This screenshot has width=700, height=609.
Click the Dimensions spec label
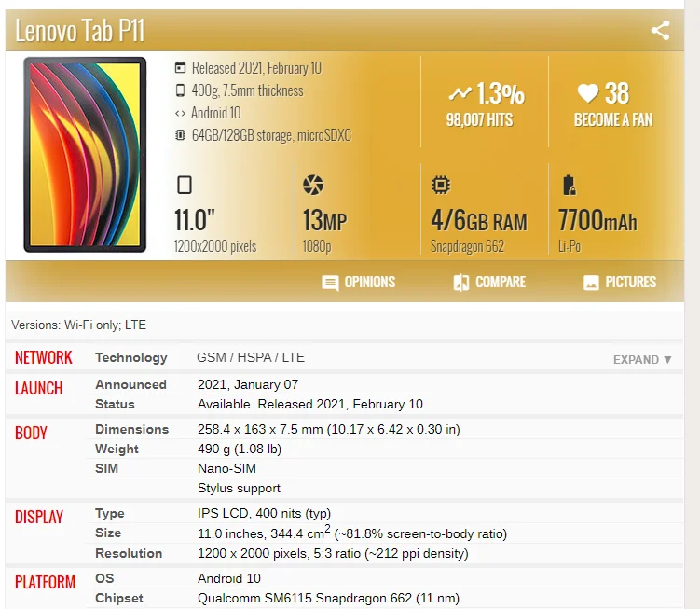[132, 429]
